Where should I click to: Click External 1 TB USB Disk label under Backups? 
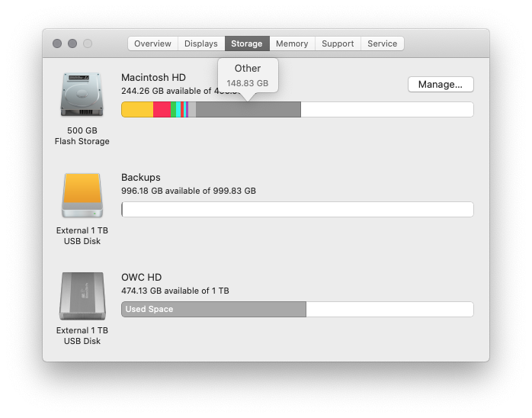pos(82,236)
